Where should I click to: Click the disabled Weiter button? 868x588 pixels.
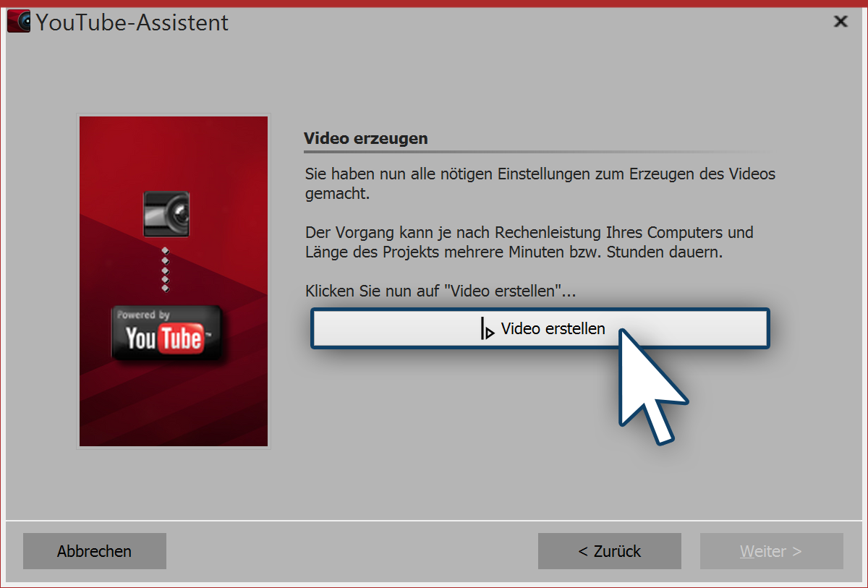[x=771, y=551]
